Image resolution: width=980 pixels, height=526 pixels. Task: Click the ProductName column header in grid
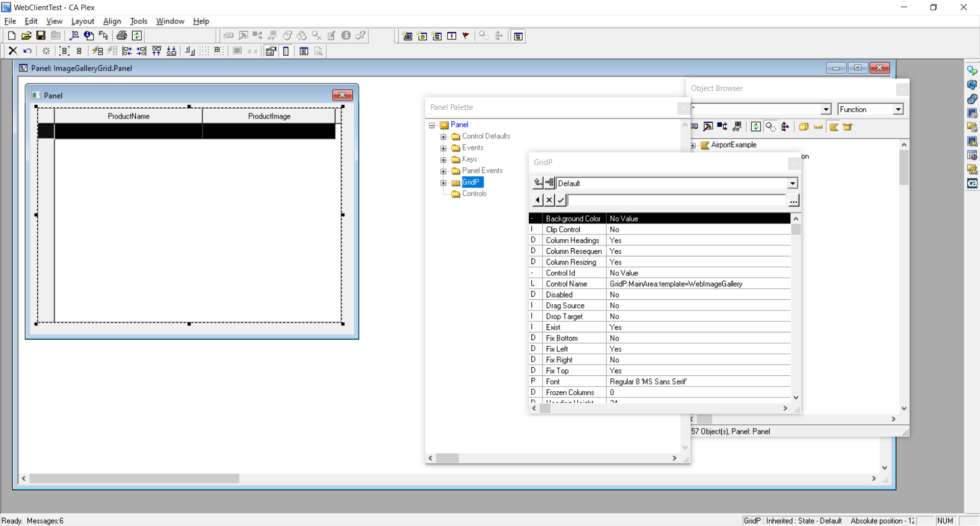[129, 116]
